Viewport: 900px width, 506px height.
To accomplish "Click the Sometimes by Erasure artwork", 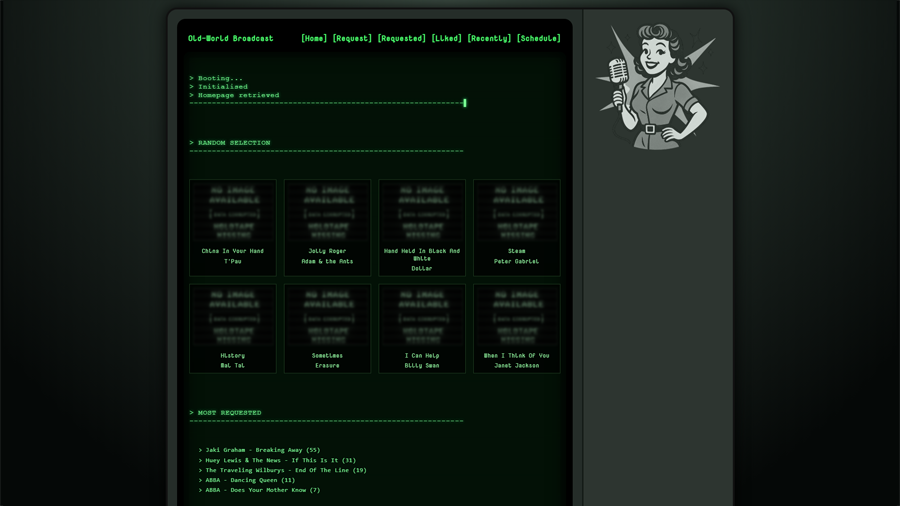I will (x=327, y=317).
